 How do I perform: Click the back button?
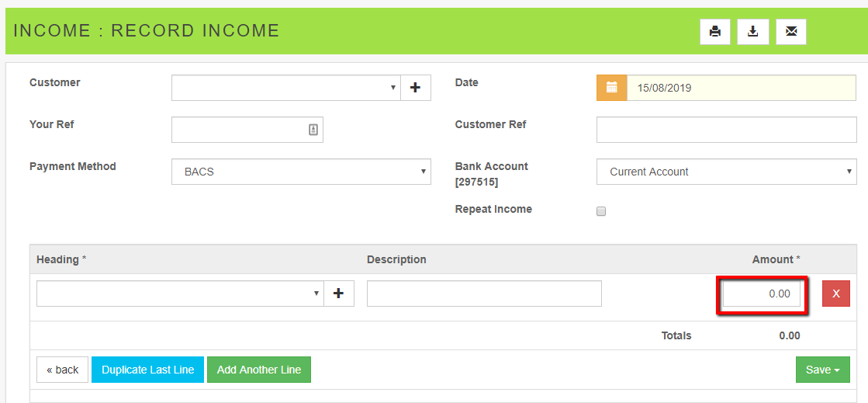[x=62, y=370]
